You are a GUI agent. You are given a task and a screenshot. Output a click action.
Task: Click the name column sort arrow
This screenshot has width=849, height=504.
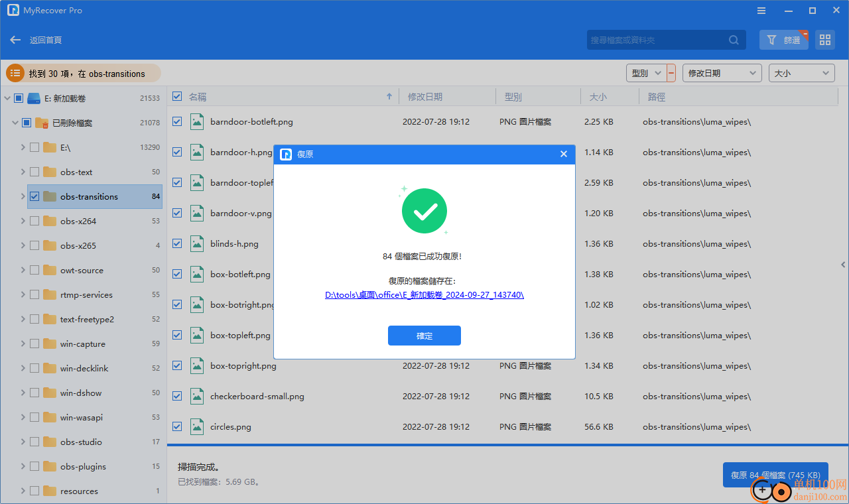(x=389, y=97)
